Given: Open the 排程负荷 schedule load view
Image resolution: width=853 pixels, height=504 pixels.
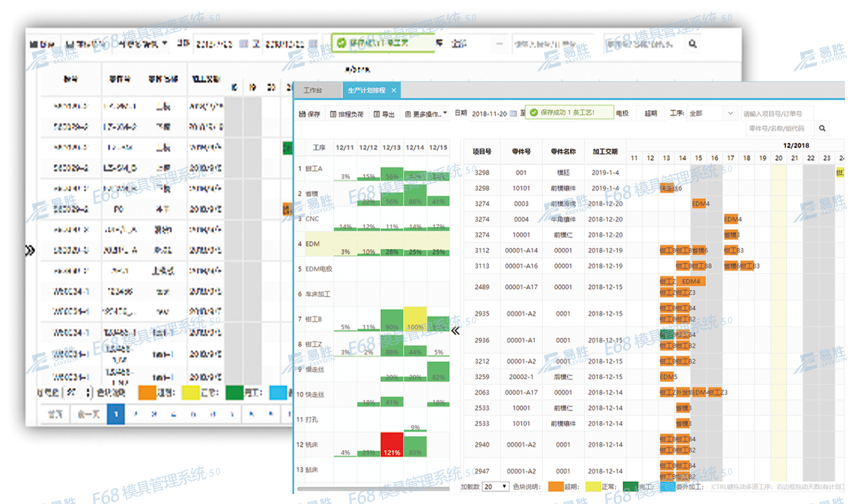Looking at the screenshot, I should pyautogui.click(x=347, y=114).
